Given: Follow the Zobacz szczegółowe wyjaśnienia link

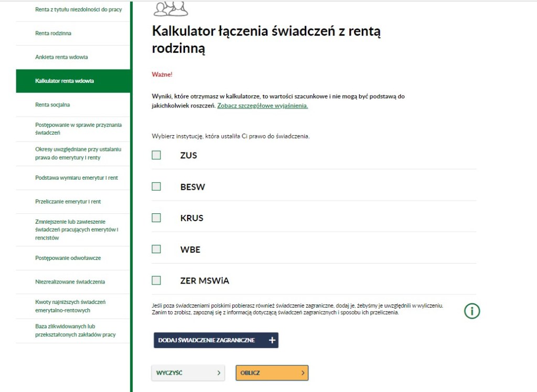Looking at the screenshot, I should click(x=262, y=106).
